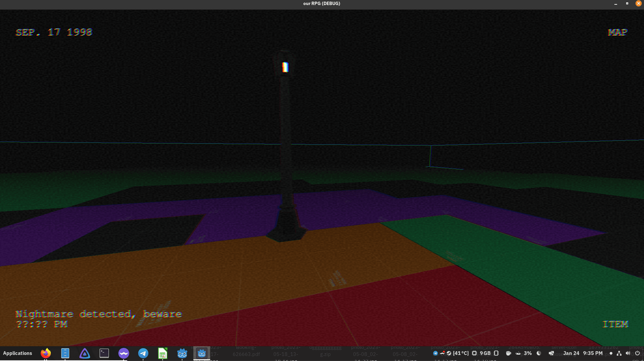Toggle the caffeine coffee cup indicator
644x361 pixels.
point(508,353)
